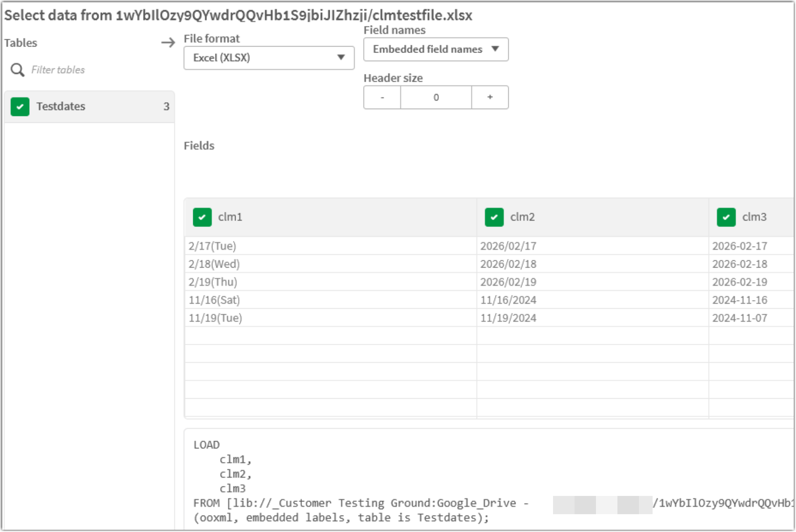Select cell 2/18(Wed) in clm1
This screenshot has height=532, width=796.
coord(331,264)
